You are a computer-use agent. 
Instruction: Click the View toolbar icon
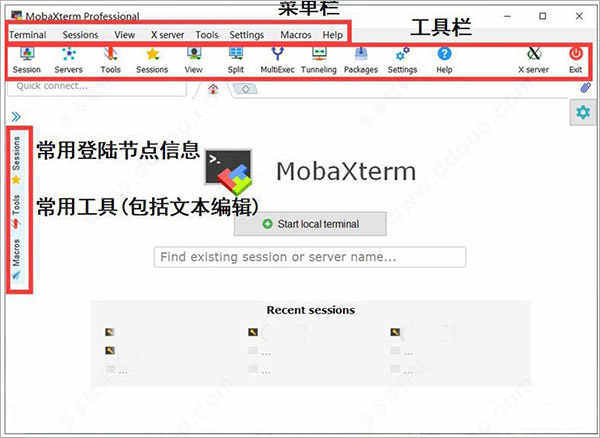(x=194, y=60)
